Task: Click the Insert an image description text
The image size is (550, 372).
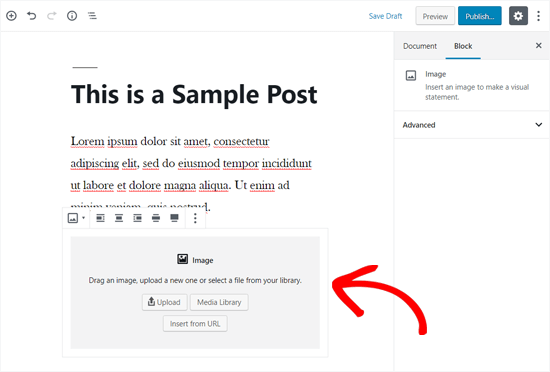Action: pos(477,92)
